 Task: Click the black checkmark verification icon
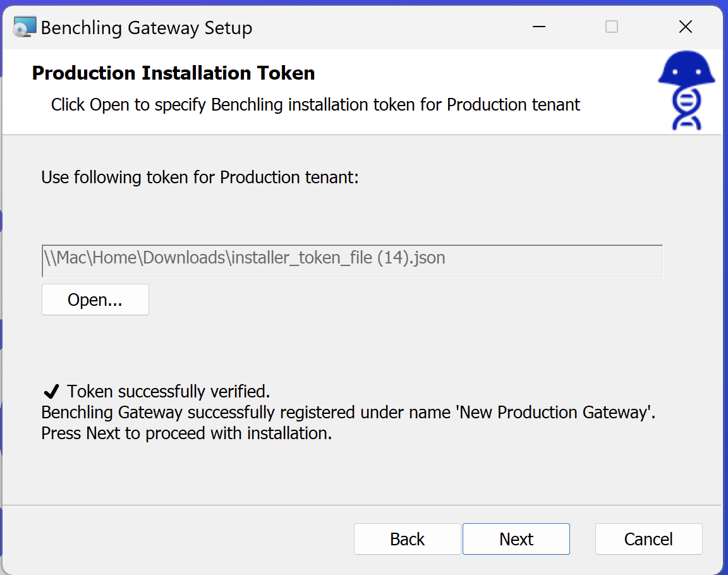click(52, 392)
